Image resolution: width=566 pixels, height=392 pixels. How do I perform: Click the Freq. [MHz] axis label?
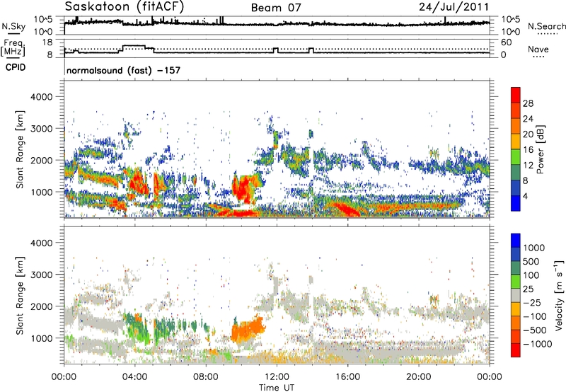click(13, 49)
